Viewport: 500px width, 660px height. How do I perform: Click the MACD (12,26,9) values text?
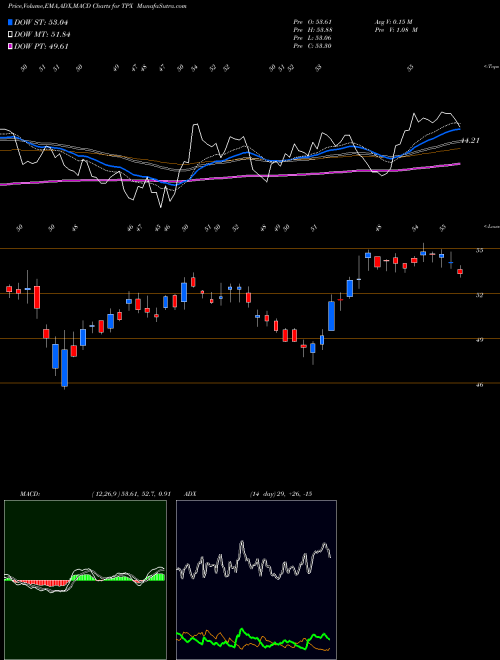click(131, 494)
